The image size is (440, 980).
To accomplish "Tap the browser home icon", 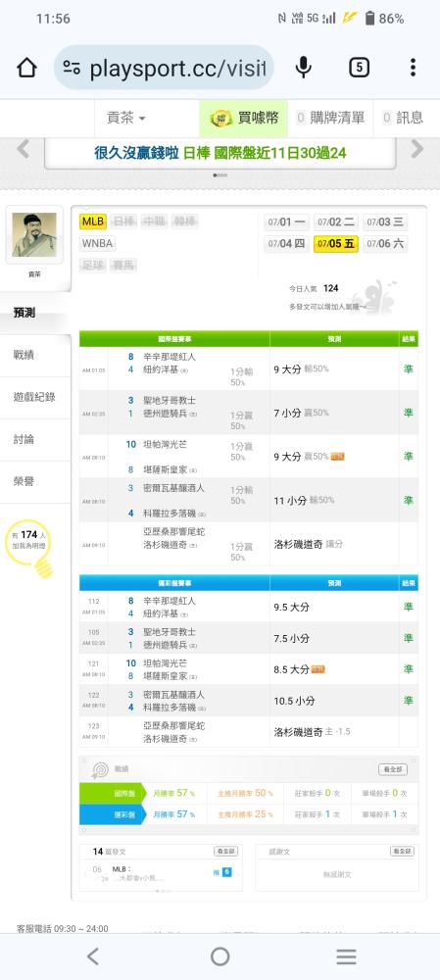I will 26,68.
